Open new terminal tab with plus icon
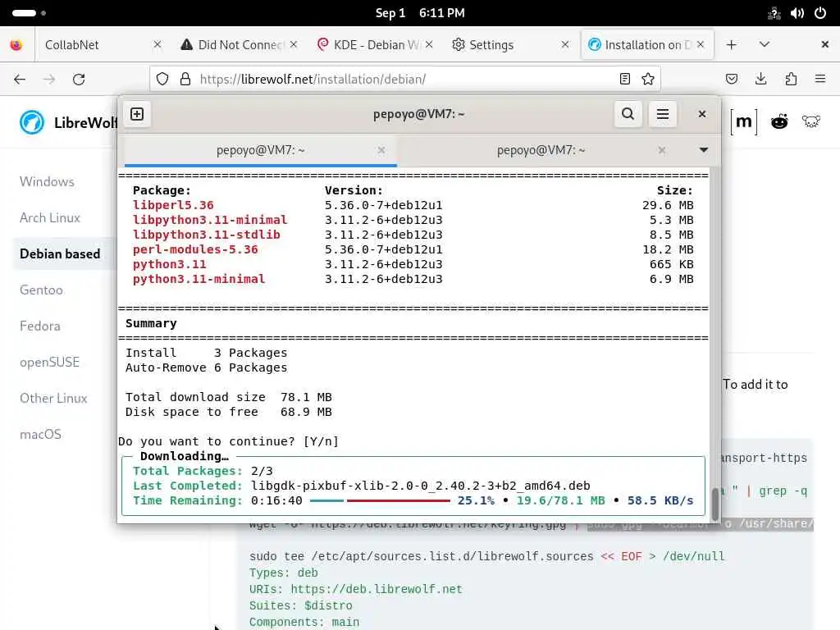Screen dimensions: 840x630 (x=137, y=114)
